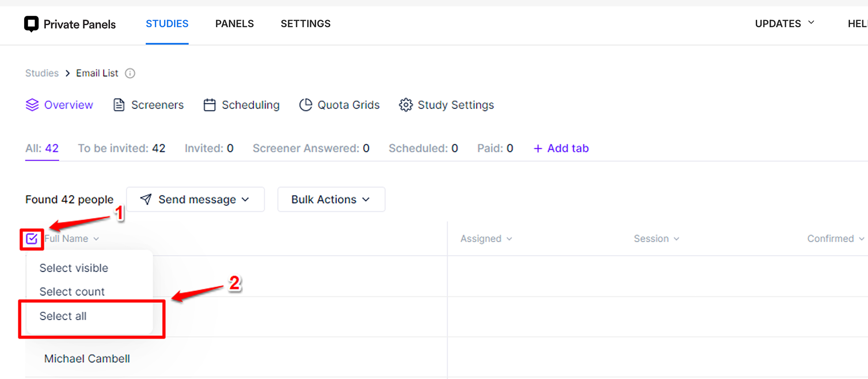Show the To be invited: 42 tab

[122, 149]
